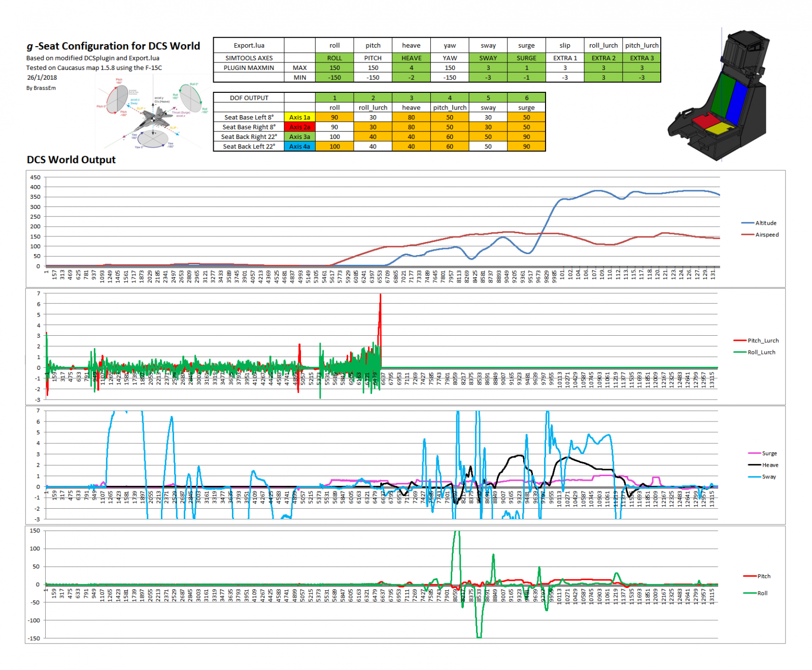Click the slip column header
Viewport: 812px width, 670px height.
click(x=565, y=45)
